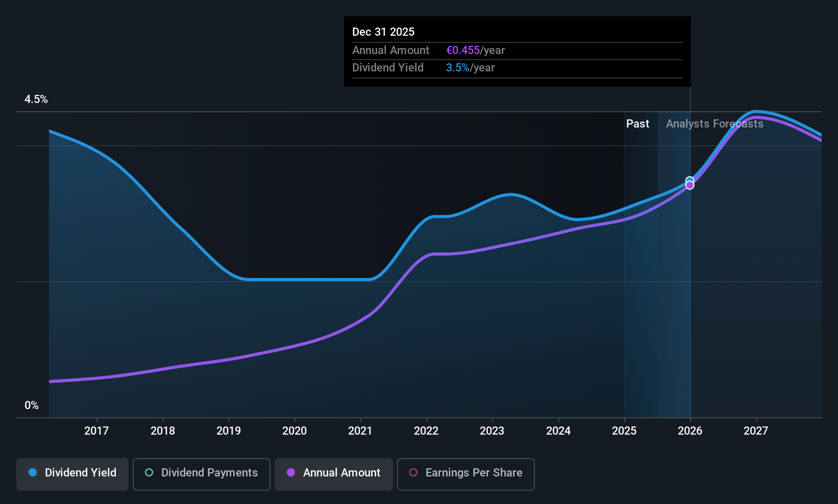Click the Analysts Forecasts region label
The height and width of the screenshot is (504, 838).
[x=714, y=124]
